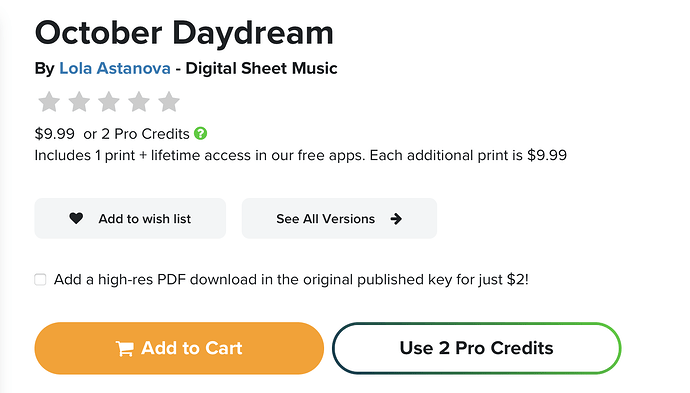Viewport: 690px width, 393px height.
Task: Enable the high-res PDF download checkbox
Action: [x=40, y=279]
